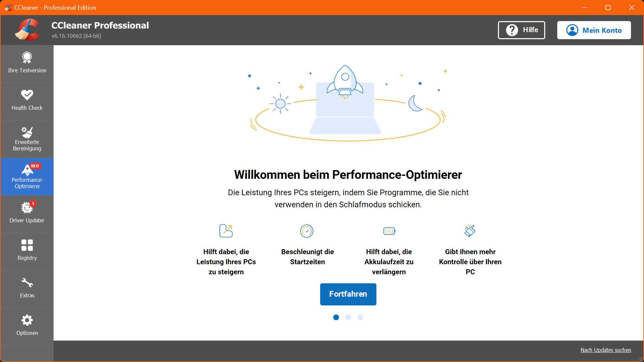
Task: Open the Driver Updater
Action: (27, 213)
